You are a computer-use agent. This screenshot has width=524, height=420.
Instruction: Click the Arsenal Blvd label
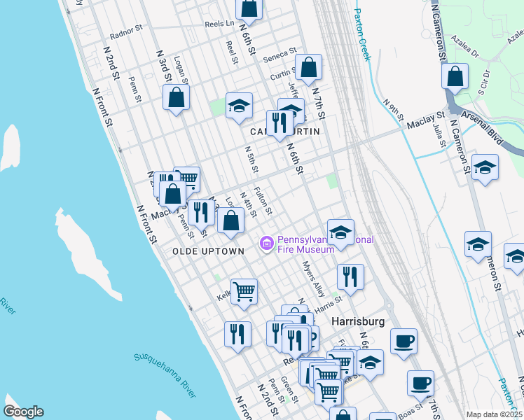pos(483,128)
